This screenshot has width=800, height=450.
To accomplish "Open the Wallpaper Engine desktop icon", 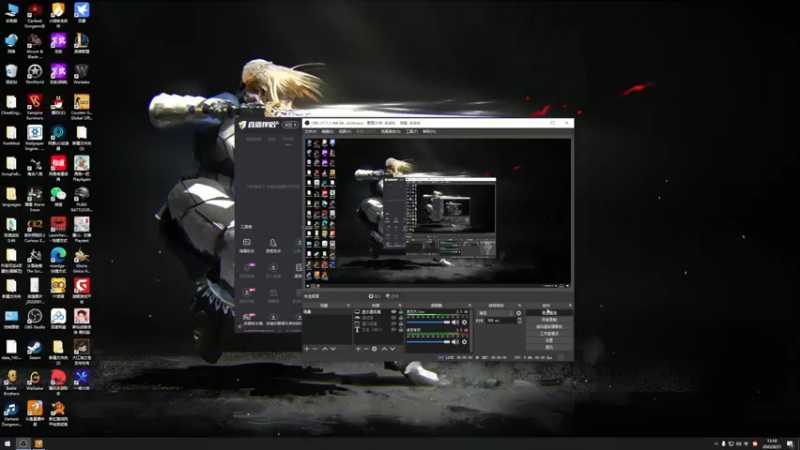I will [x=35, y=138].
